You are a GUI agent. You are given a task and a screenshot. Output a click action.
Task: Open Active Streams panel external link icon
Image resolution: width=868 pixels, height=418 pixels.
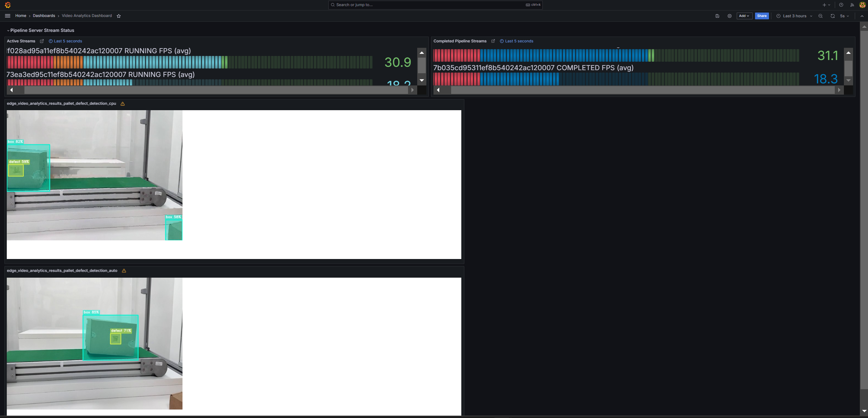coord(42,41)
